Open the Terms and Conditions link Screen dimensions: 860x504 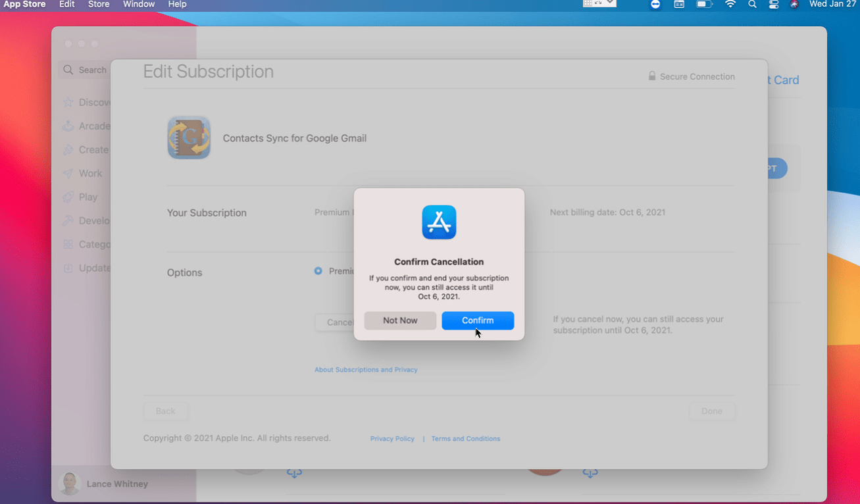(466, 439)
